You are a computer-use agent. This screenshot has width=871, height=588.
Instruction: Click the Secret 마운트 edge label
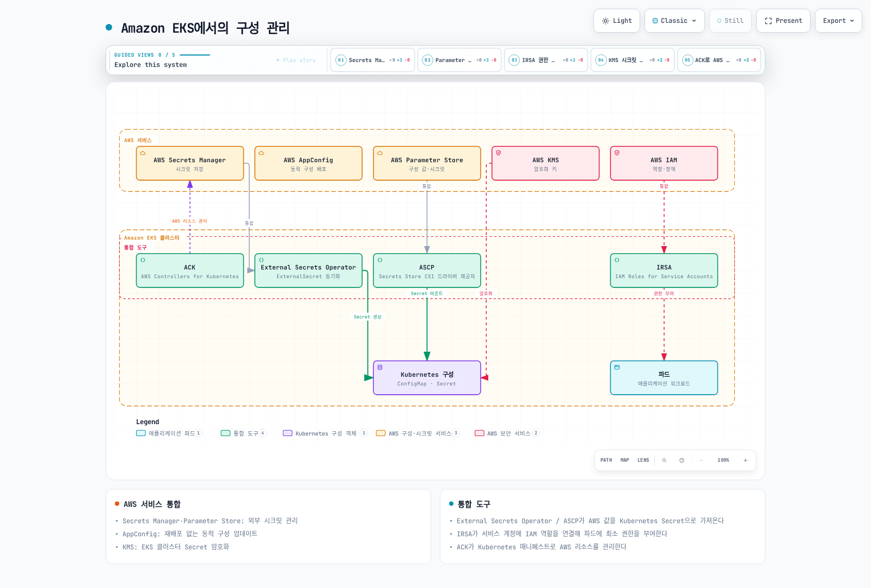[427, 293]
